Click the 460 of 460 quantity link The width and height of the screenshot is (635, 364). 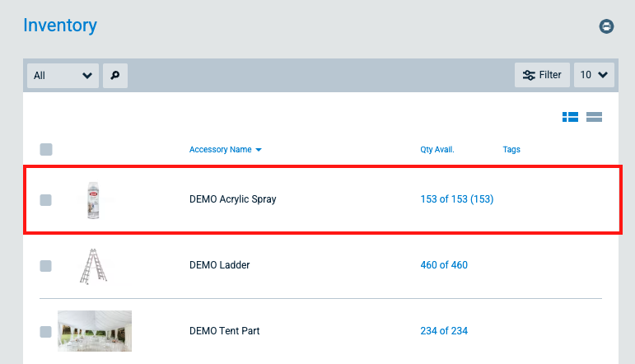(x=443, y=265)
